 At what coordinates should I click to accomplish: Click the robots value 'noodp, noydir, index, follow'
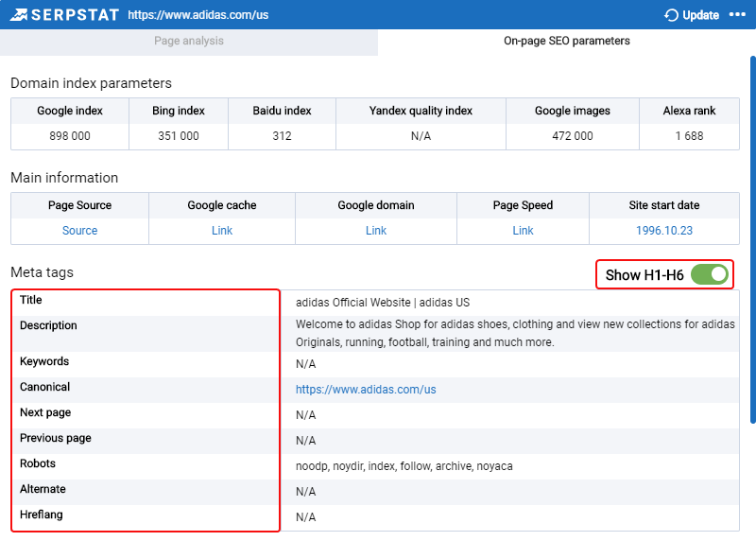(x=404, y=466)
